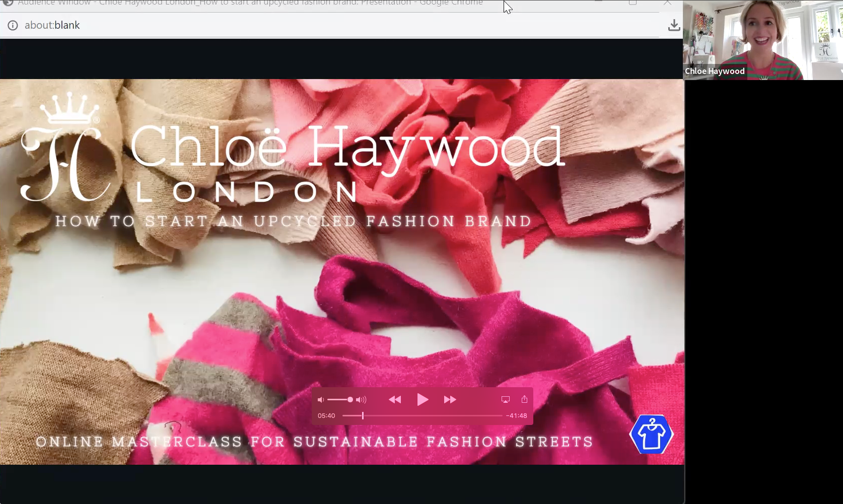Click the remaining time -41:48
The image size is (843, 504).
click(517, 416)
